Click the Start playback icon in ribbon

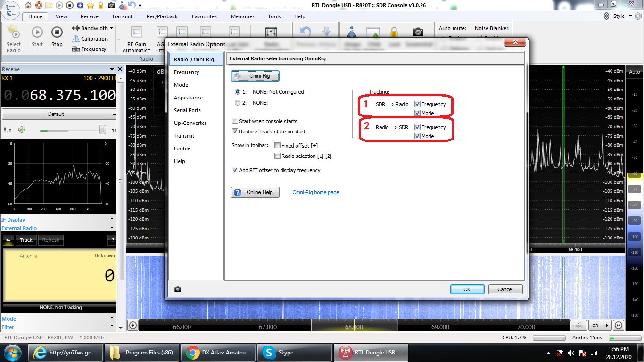pos(37,33)
